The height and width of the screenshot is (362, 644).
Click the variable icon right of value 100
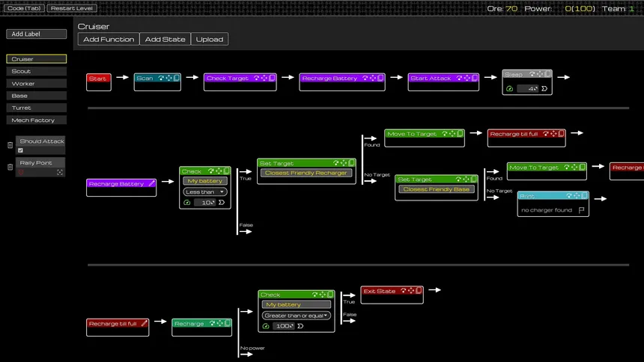click(300, 326)
